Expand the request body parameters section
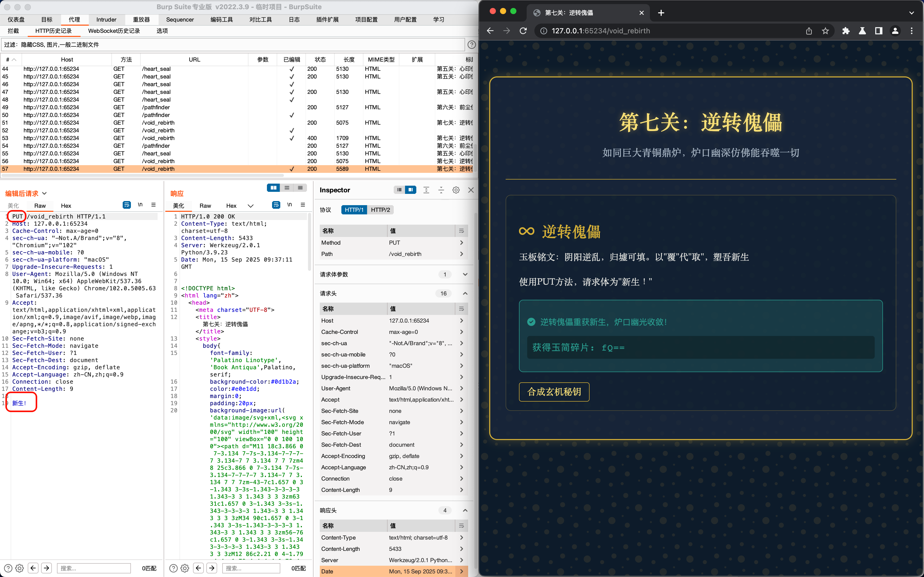Viewport: 924px width, 577px height. [465, 274]
